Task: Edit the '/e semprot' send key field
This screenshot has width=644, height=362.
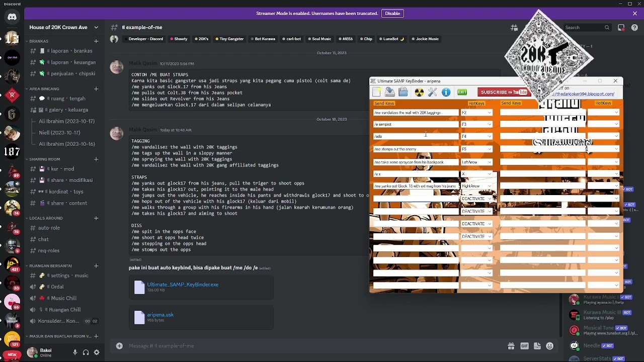Action: click(416, 124)
